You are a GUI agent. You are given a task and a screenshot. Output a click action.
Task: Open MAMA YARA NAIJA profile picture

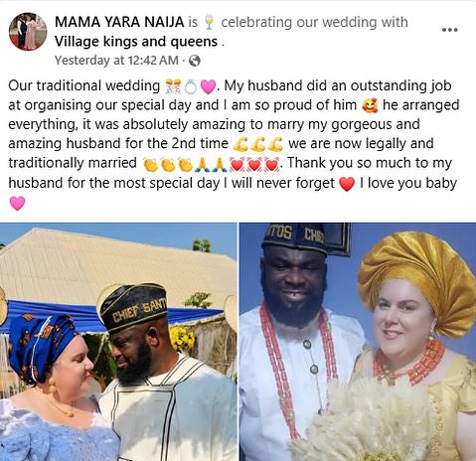pyautogui.click(x=28, y=32)
